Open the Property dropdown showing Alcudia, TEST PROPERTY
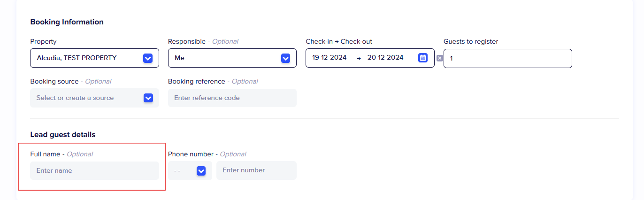Screen dimensions: 644x200 tap(84, 58)
